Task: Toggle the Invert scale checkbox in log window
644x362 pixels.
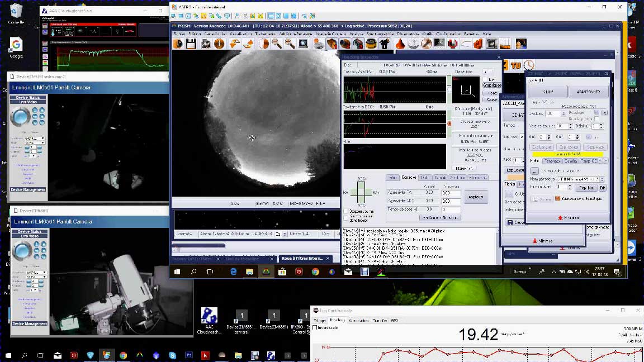Action: tap(314, 327)
